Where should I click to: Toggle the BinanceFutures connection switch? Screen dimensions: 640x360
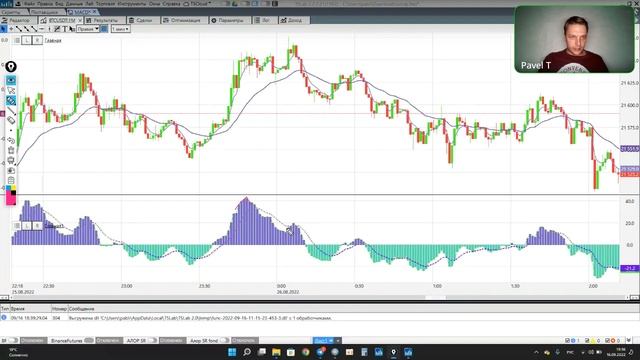(89, 340)
